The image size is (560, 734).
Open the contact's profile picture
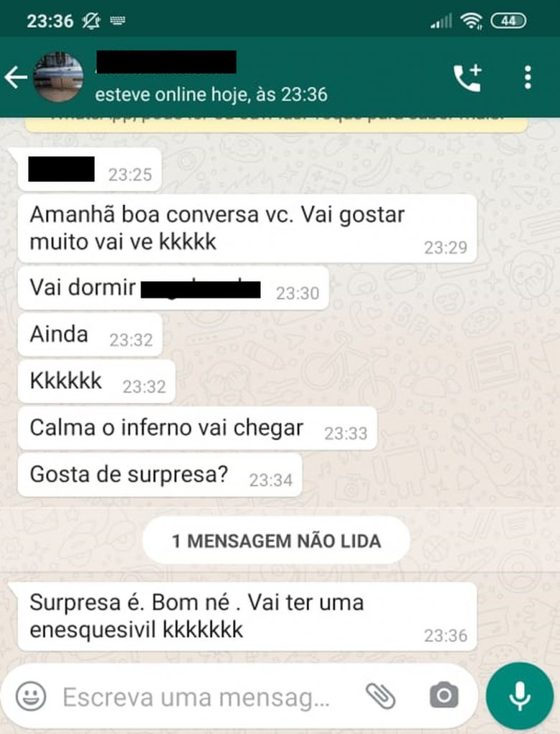coord(59,77)
